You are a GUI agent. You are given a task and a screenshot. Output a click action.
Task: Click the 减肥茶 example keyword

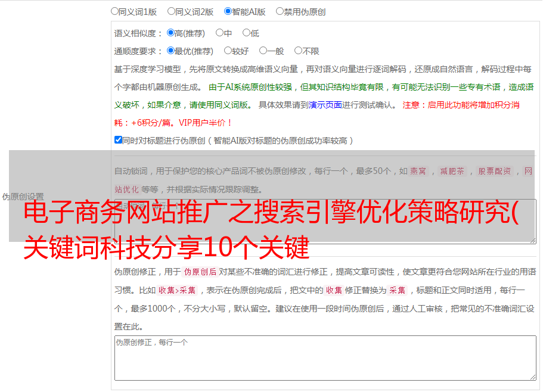coord(452,171)
